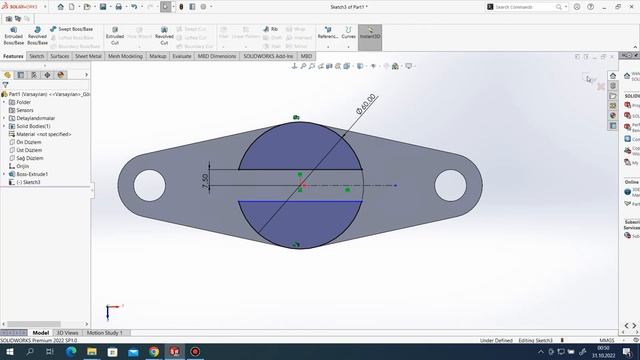This screenshot has height=360, width=640.
Task: Click the 60.00 diameter dimension
Action: pyautogui.click(x=366, y=104)
